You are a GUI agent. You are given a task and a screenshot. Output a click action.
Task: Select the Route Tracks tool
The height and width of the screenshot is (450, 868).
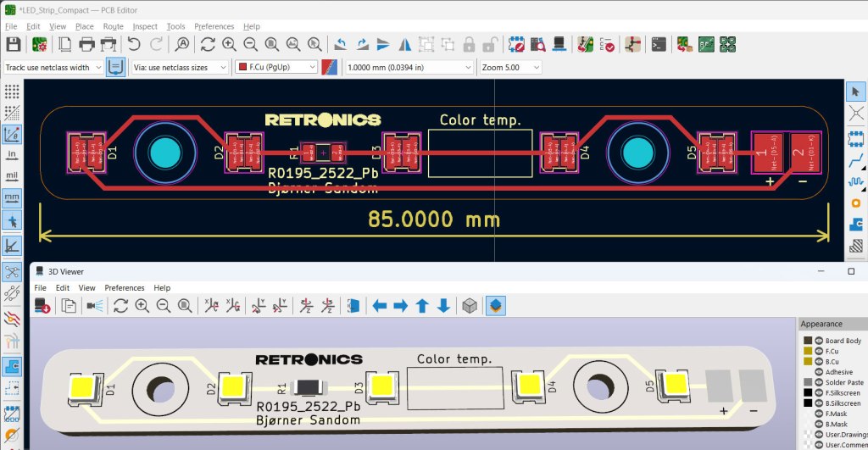(x=855, y=158)
